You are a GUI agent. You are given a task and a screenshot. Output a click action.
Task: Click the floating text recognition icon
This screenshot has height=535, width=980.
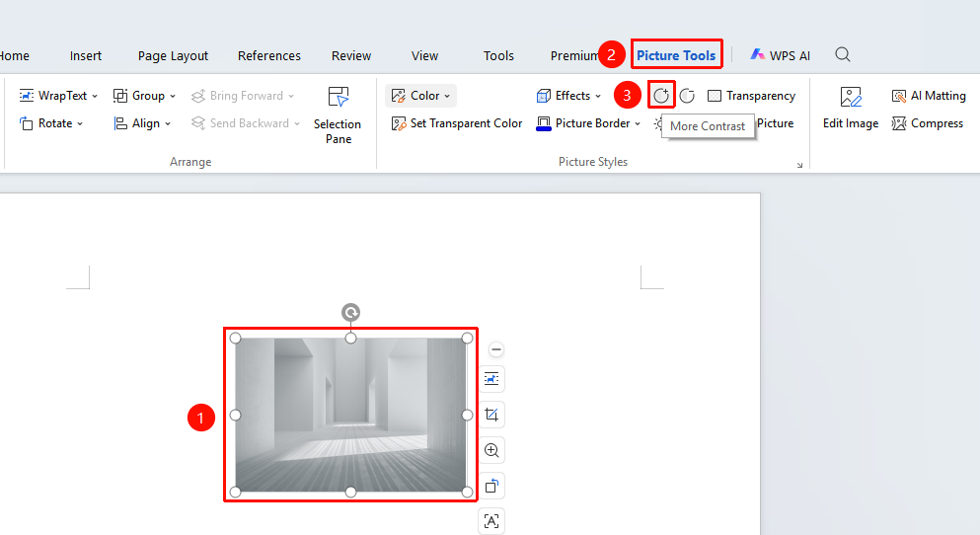(x=491, y=521)
